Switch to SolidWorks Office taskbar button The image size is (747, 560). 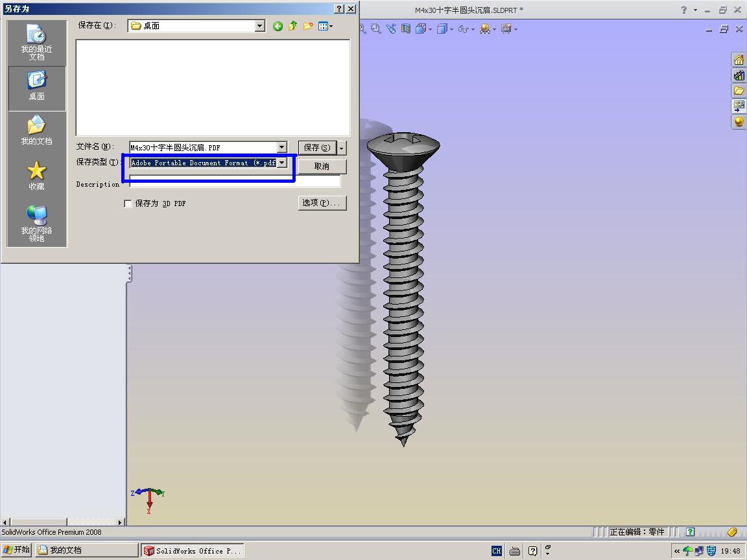[193, 550]
